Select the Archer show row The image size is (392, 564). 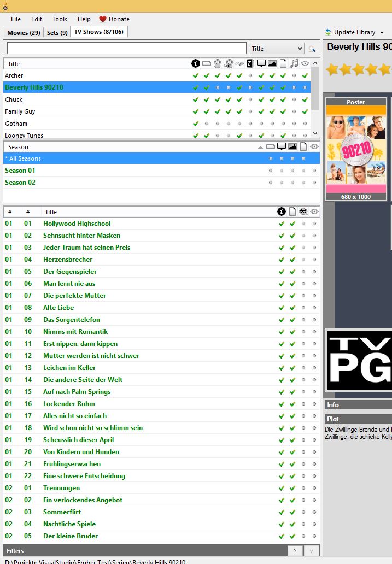(x=157, y=75)
